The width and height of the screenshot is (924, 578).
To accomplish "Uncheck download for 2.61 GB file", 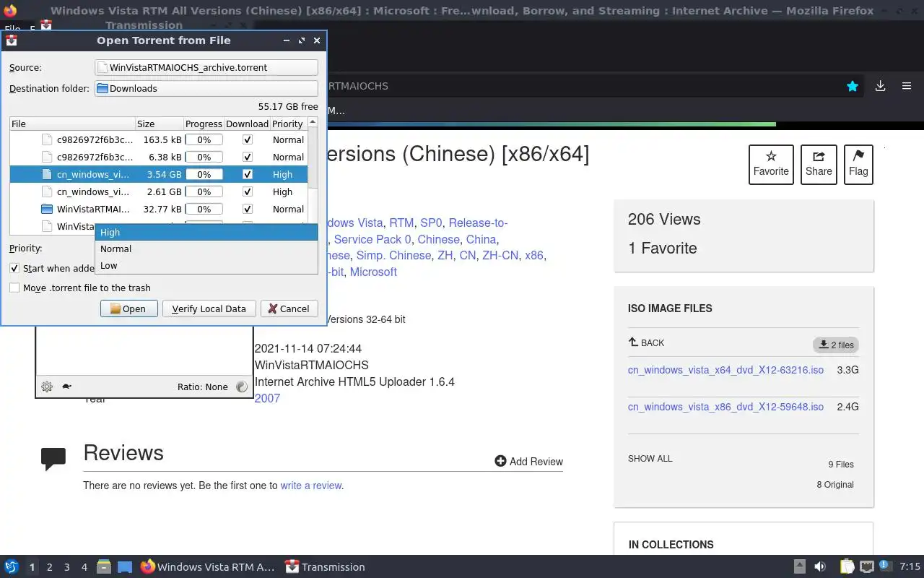I will tap(248, 191).
